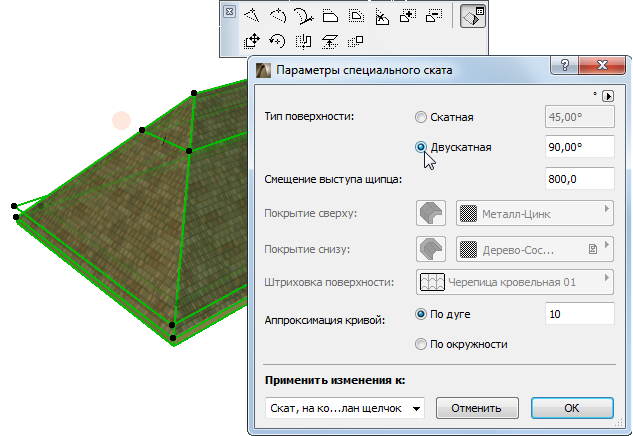Viewport: 633px width, 436px height.
Task: Select the straight edge insert-node tool
Action: pos(252,15)
